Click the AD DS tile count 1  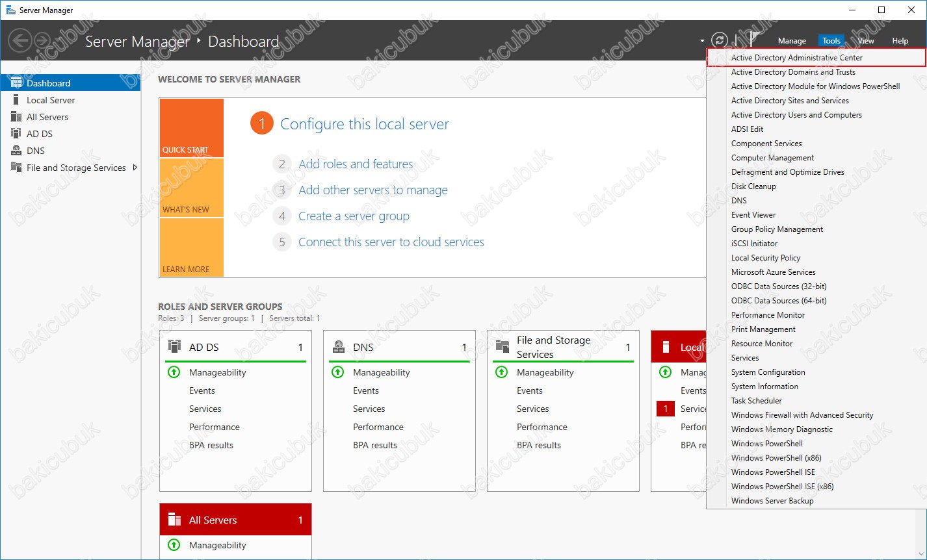(300, 348)
